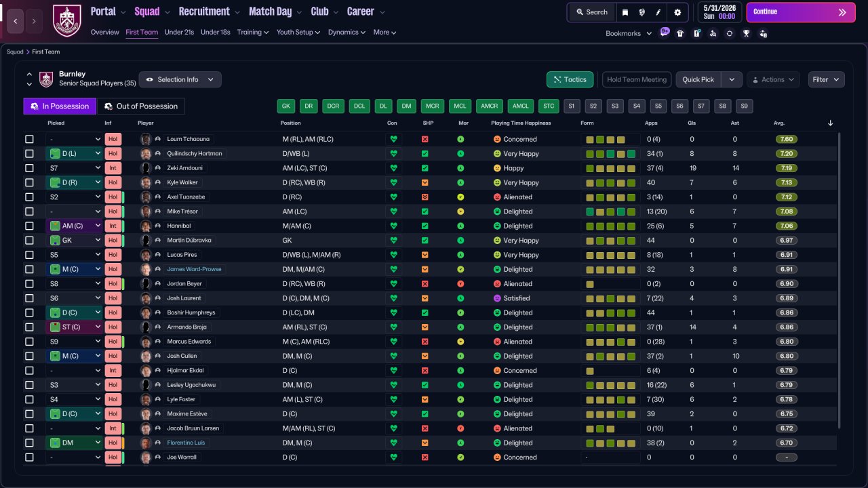Tick the checkbox for Quilindschy Hartman
868x488 pixels.
[29, 154]
